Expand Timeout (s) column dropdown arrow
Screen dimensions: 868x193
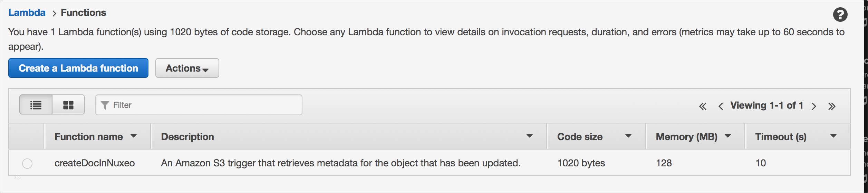click(x=833, y=136)
